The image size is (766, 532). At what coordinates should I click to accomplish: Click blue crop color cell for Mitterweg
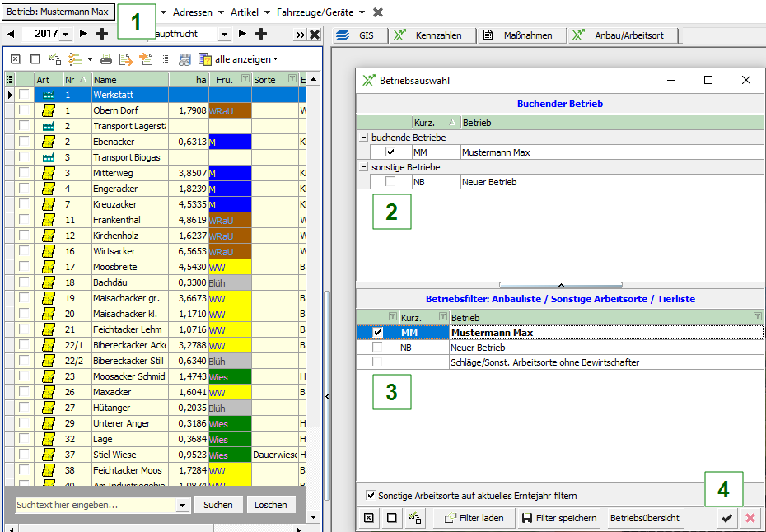(x=230, y=173)
